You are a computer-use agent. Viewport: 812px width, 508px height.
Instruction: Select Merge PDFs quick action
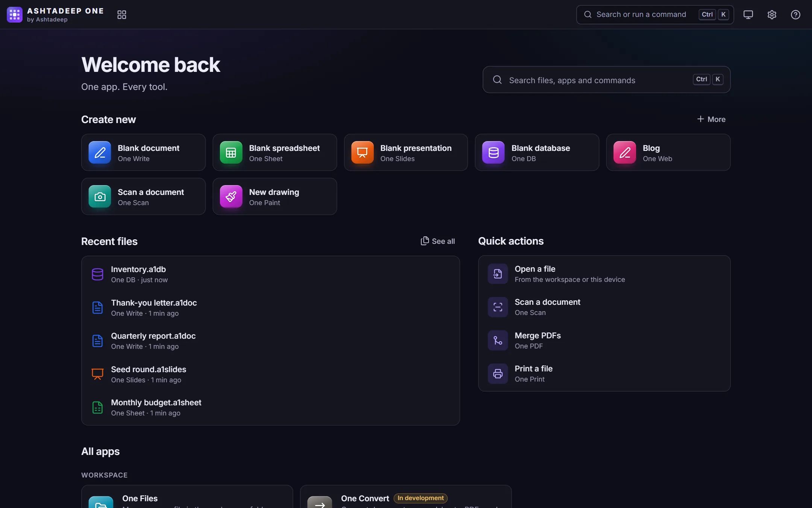[x=604, y=341]
